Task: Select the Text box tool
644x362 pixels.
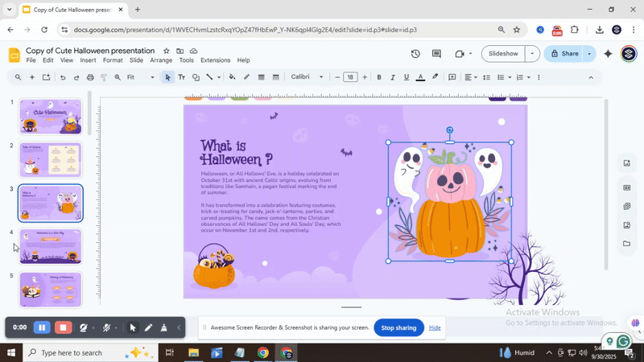Action: [181, 77]
